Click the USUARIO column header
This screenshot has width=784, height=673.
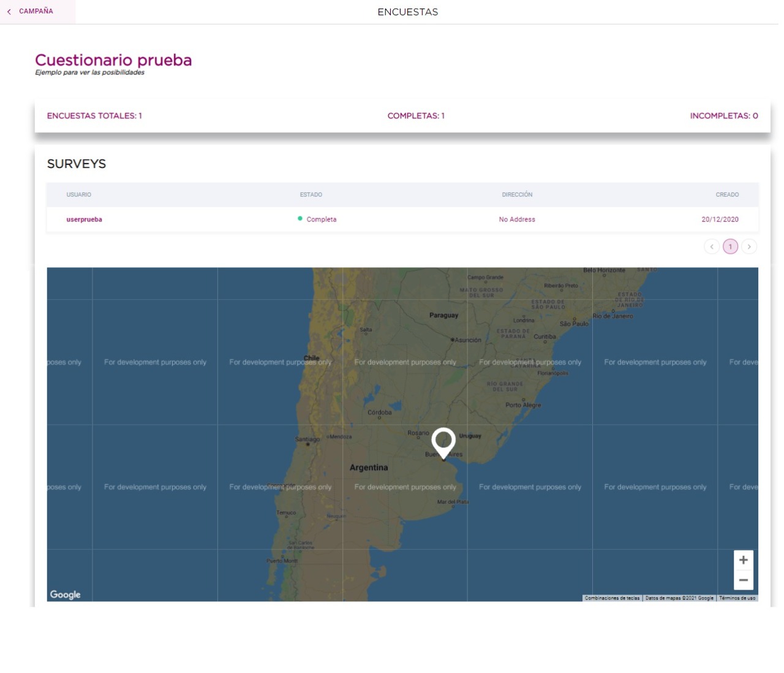[78, 195]
